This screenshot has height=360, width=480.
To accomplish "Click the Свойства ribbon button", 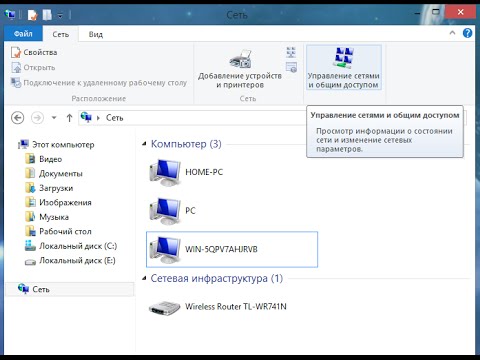I will point(34,52).
